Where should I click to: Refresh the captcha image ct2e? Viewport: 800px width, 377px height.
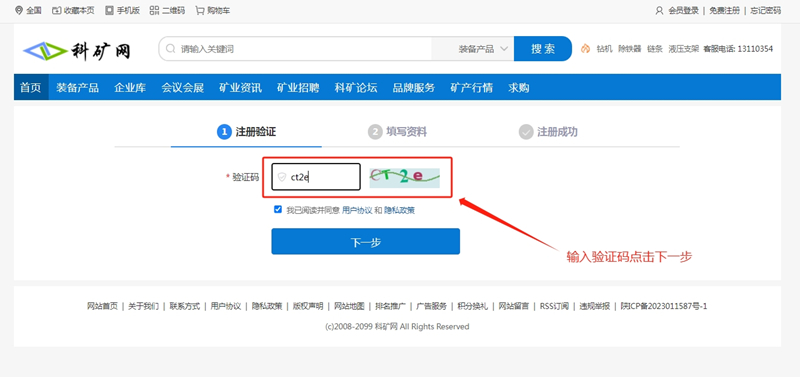(405, 178)
